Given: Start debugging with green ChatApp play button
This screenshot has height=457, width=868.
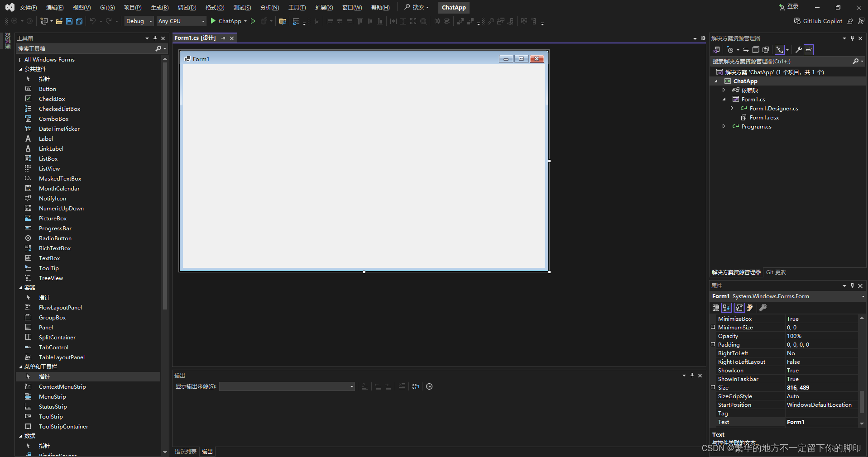Looking at the screenshot, I should click(213, 21).
